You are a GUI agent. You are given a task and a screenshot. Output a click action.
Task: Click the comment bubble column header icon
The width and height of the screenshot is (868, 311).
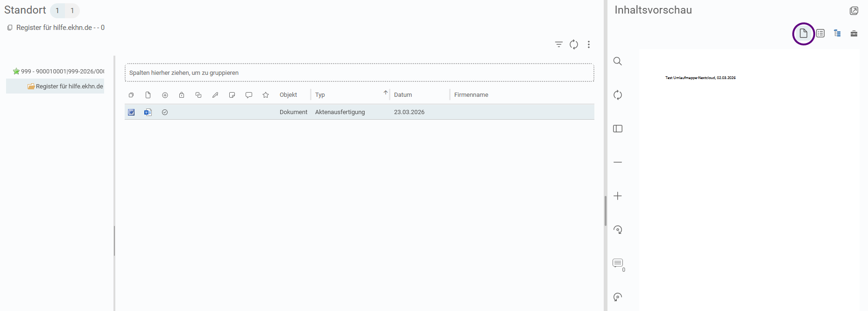[x=249, y=95]
